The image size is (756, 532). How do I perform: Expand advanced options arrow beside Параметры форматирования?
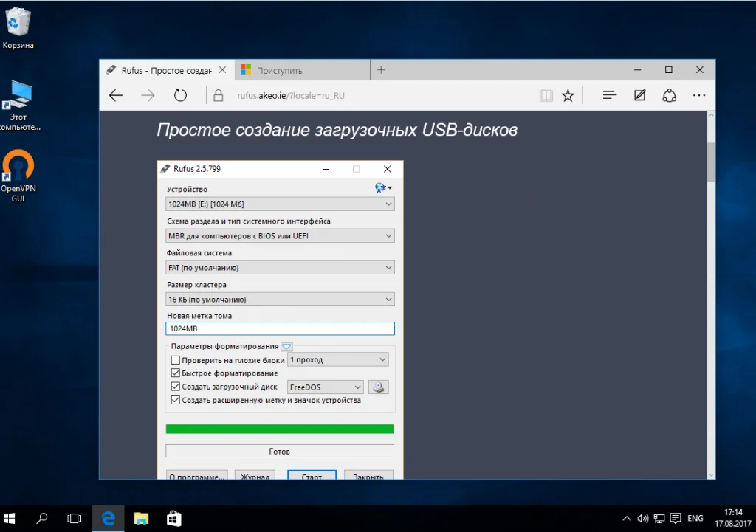286,347
